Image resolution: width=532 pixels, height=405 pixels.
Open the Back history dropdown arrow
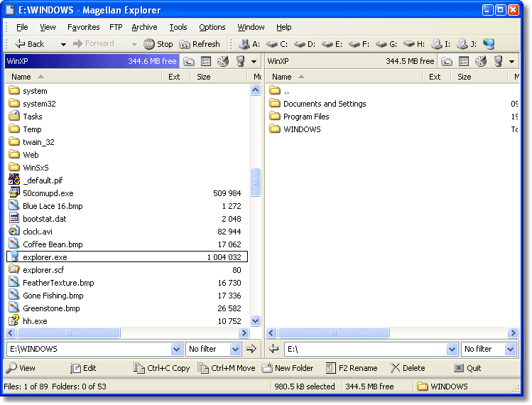[x=63, y=44]
